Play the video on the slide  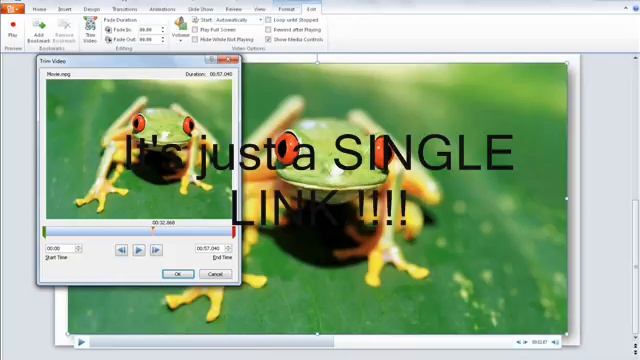tap(81, 342)
